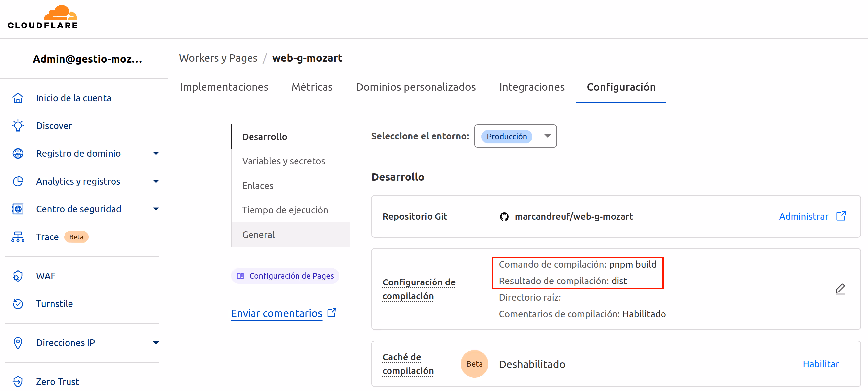The width and height of the screenshot is (868, 391).
Task: Select the pie chart icon for Analytics y registros
Action: tap(18, 181)
